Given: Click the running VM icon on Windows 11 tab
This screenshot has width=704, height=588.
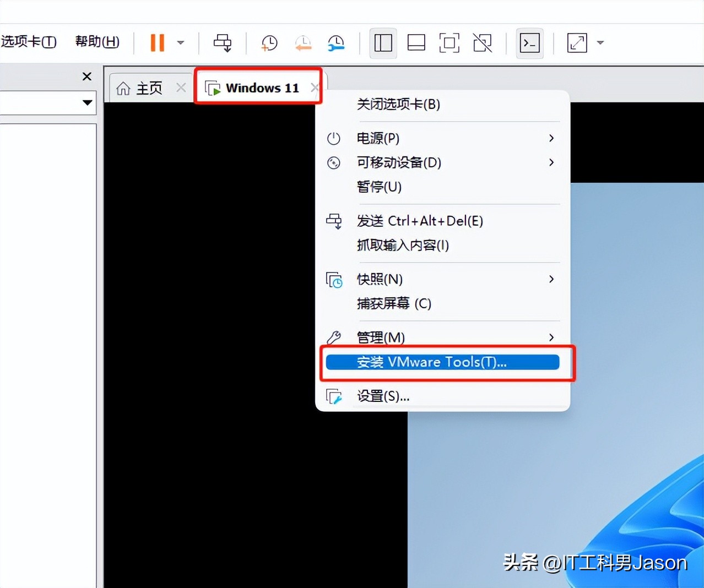Looking at the screenshot, I should (x=213, y=88).
